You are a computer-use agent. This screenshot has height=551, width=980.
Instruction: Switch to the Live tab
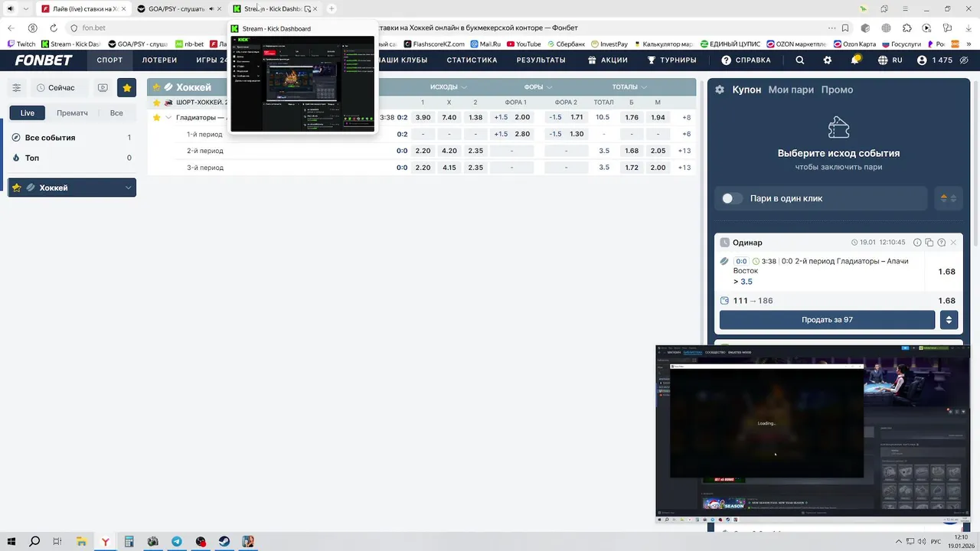[x=28, y=113]
